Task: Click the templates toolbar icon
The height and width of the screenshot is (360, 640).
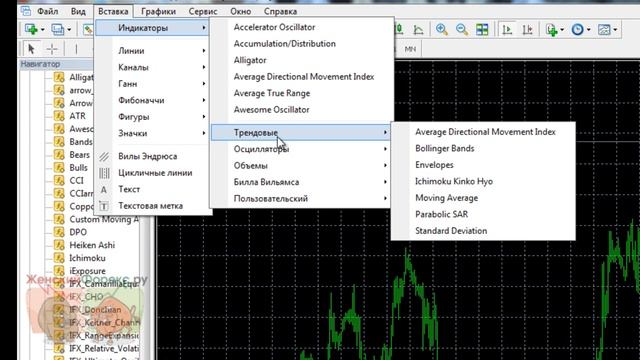Action: point(604,29)
